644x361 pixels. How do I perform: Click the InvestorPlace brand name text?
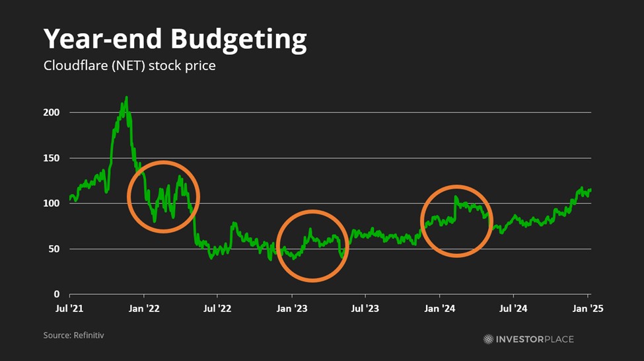534,339
